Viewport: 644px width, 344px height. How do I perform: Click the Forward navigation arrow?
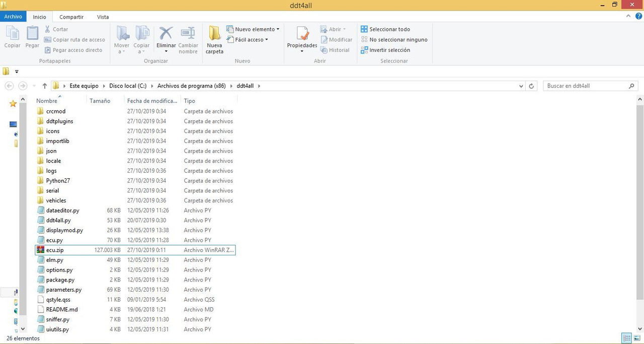[23, 86]
